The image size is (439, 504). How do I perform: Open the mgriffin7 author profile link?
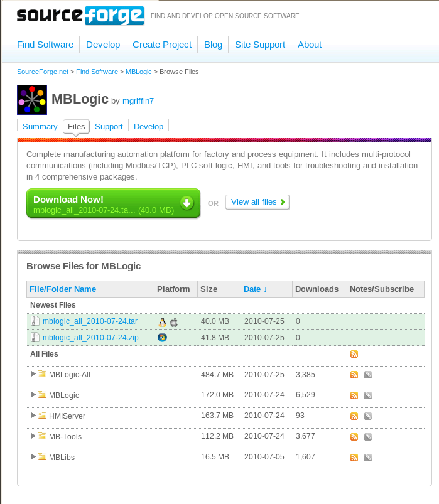(x=138, y=100)
